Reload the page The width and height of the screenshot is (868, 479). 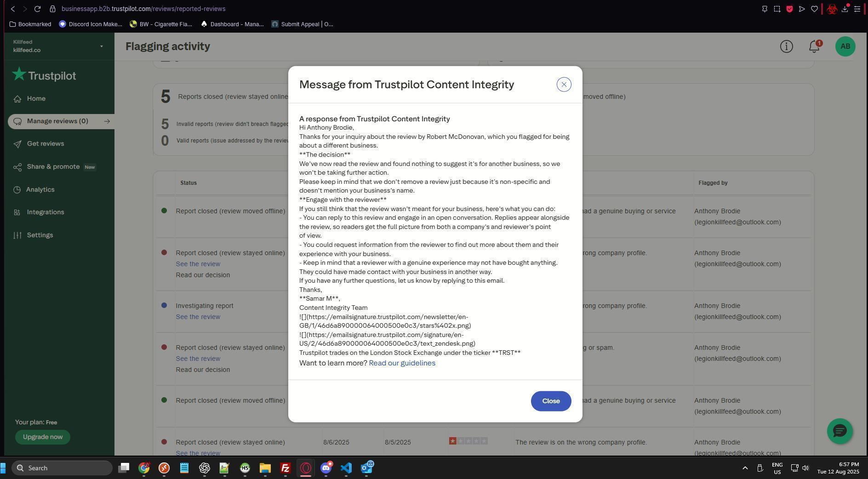pyautogui.click(x=37, y=9)
